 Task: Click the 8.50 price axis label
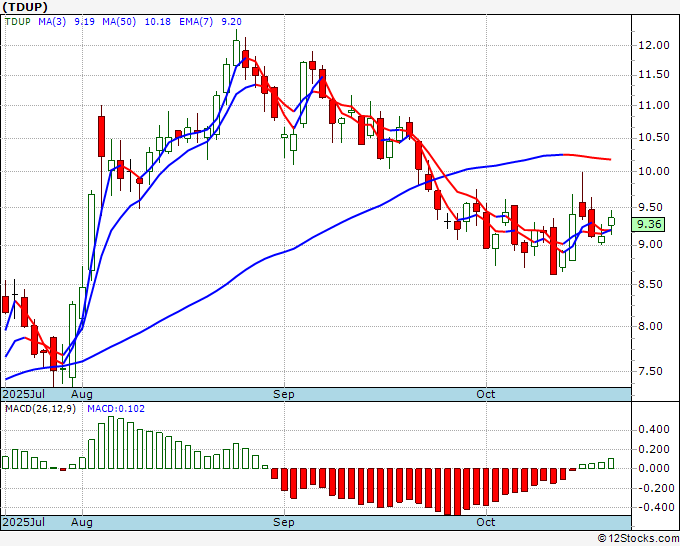point(650,284)
